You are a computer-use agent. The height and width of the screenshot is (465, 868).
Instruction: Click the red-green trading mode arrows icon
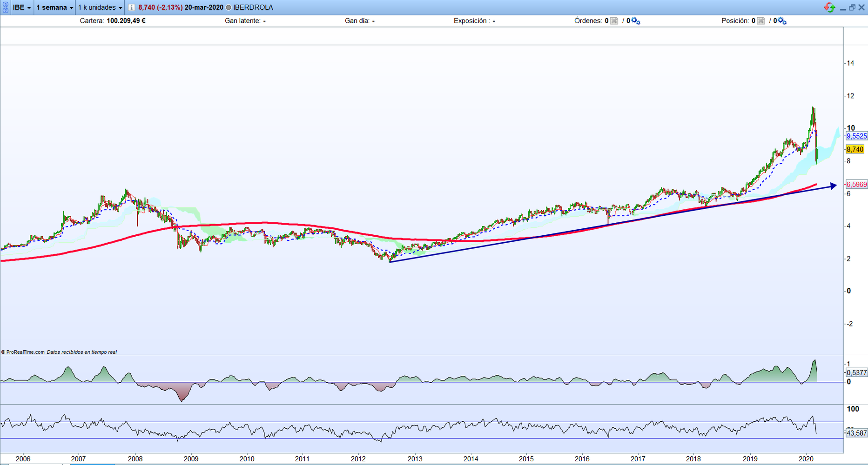[x=829, y=7]
